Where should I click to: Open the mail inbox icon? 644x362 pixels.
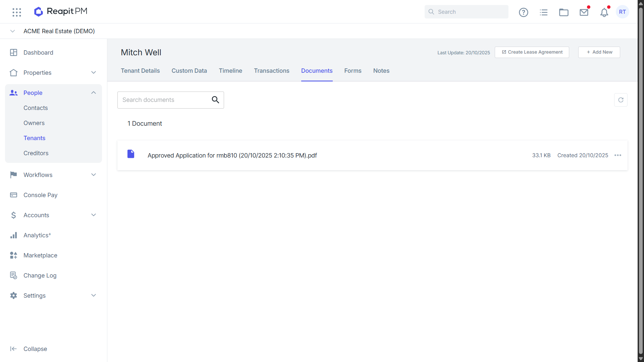coord(584,12)
